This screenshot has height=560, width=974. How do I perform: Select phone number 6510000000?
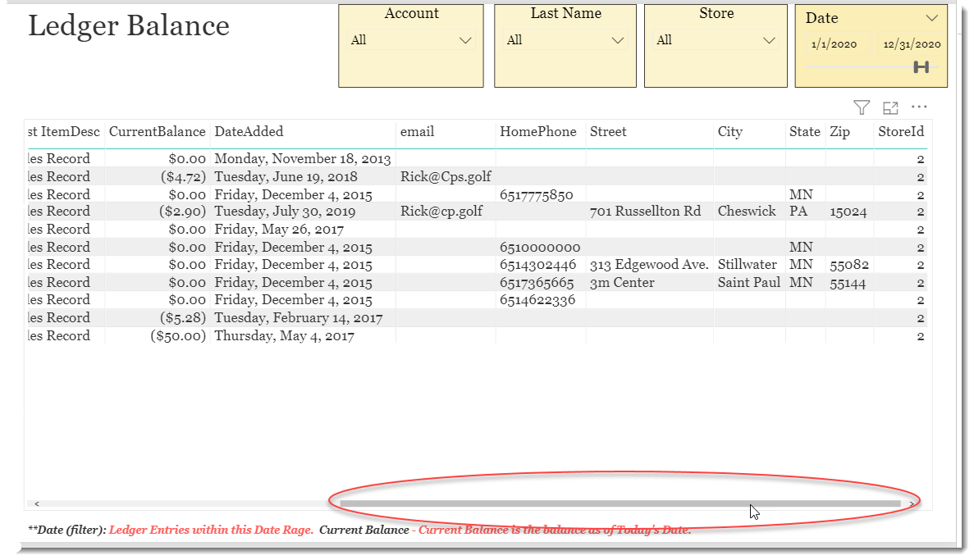[x=540, y=248]
